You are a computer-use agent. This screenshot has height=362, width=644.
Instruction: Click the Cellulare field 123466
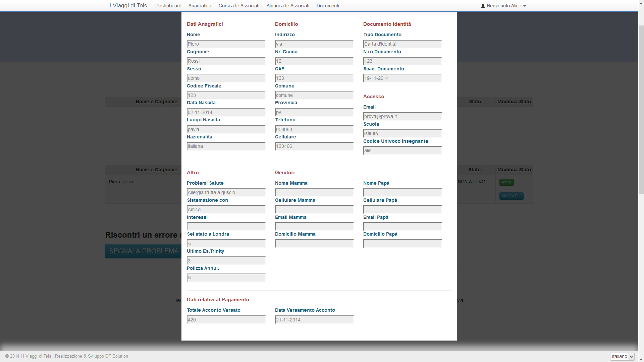314,146
